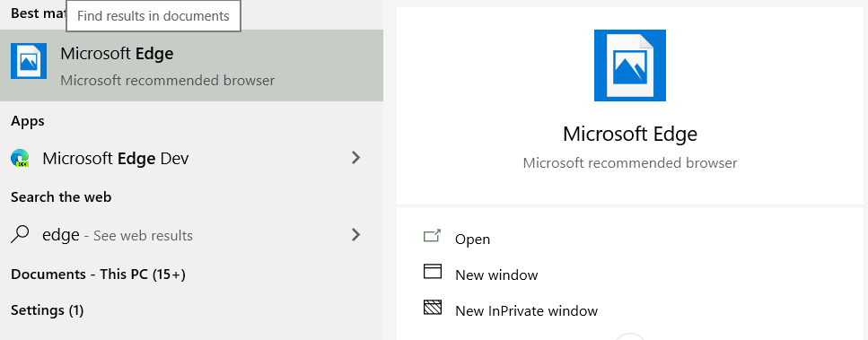Screen dimensions: 868x340
Task: Click the large Microsoft Edge preview icon
Action: coord(630,65)
